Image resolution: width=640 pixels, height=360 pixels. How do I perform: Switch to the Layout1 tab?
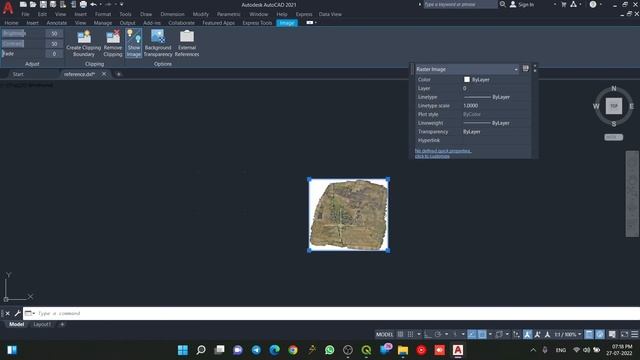42,324
